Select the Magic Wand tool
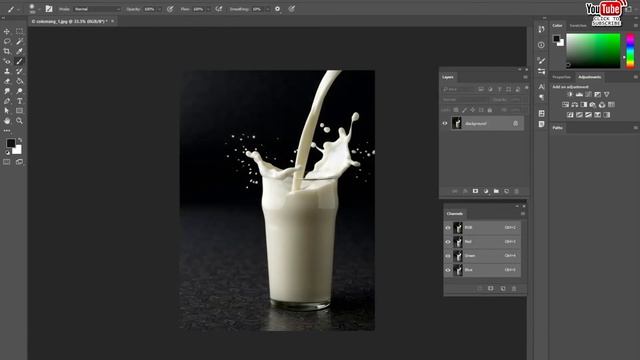Image resolution: width=640 pixels, height=360 pixels. pos(19,41)
